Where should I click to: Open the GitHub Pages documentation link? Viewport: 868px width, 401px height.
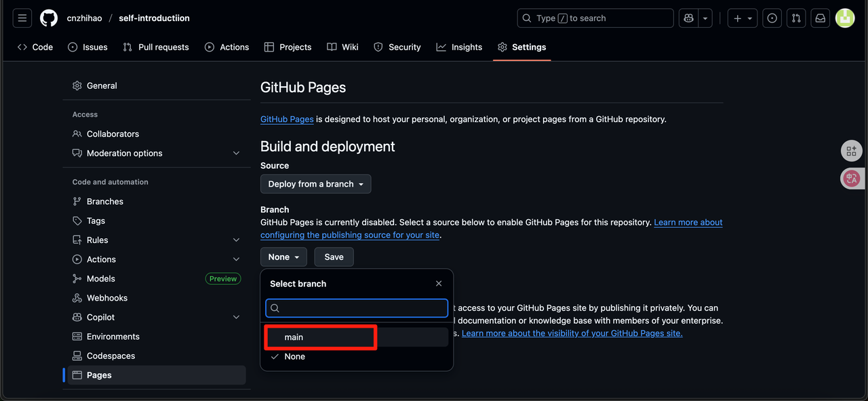287,119
